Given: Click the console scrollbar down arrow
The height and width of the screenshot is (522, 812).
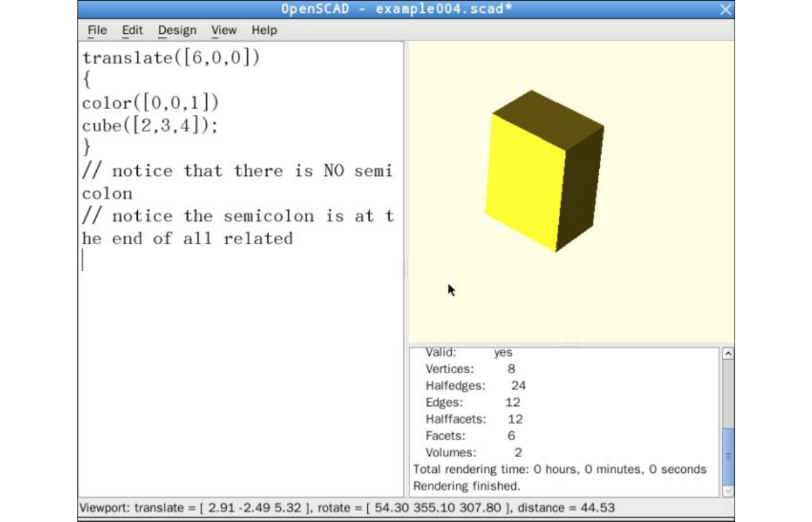Looking at the screenshot, I should pyautogui.click(x=727, y=491).
